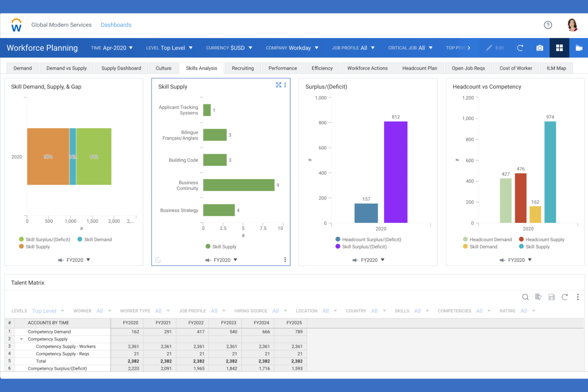Switch to the grid dashboard view icon
The width and height of the screenshot is (588, 392).
(559, 48)
